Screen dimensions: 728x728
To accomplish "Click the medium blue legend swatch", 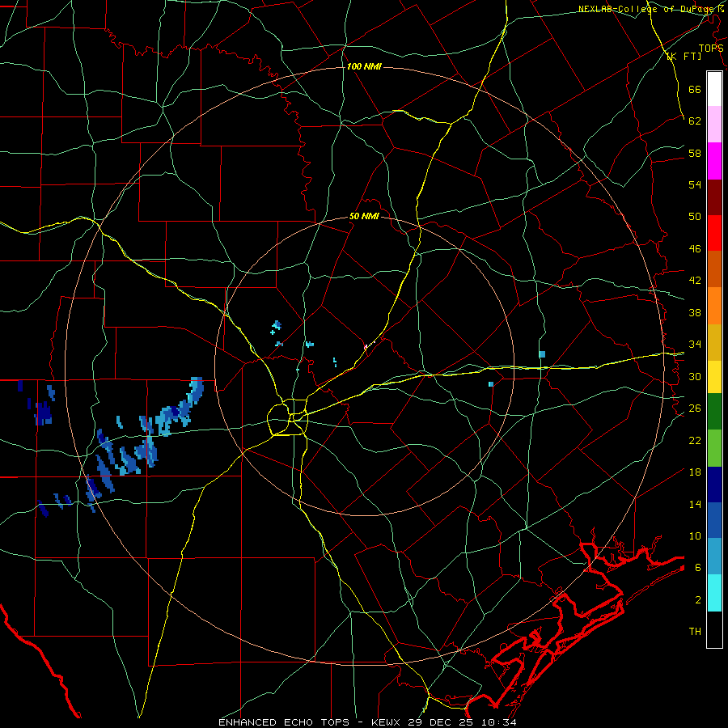I will (x=714, y=520).
